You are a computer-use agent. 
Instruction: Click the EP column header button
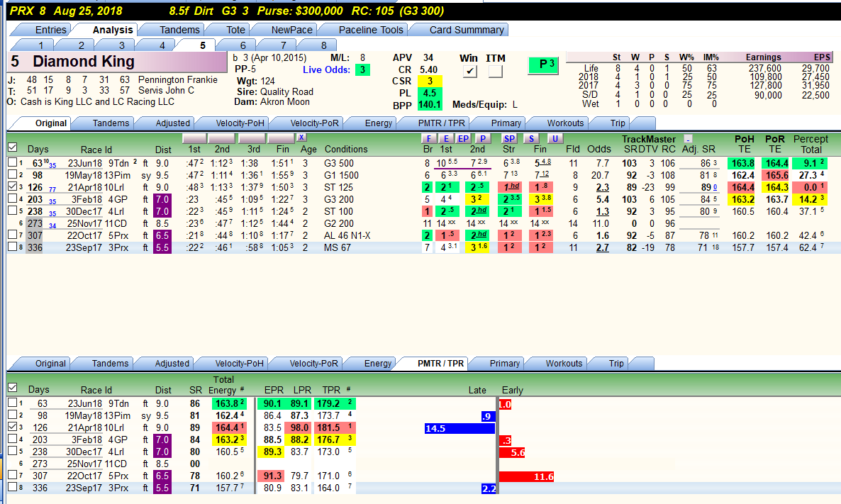(x=464, y=138)
